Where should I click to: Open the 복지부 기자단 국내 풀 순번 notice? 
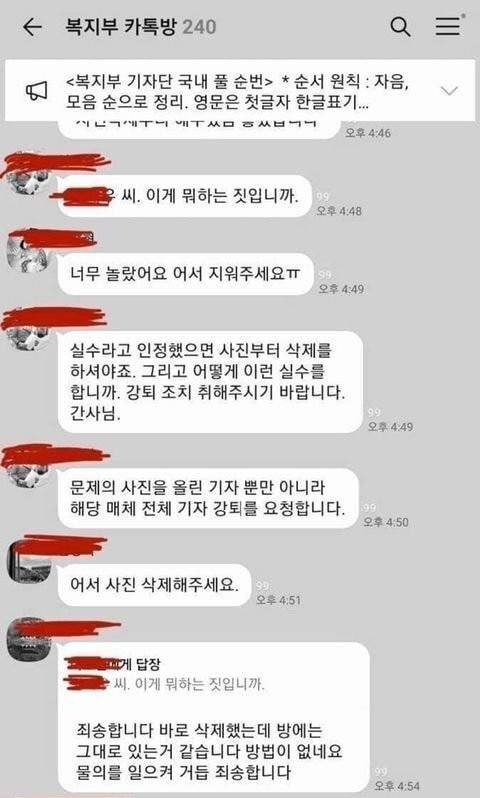238,91
